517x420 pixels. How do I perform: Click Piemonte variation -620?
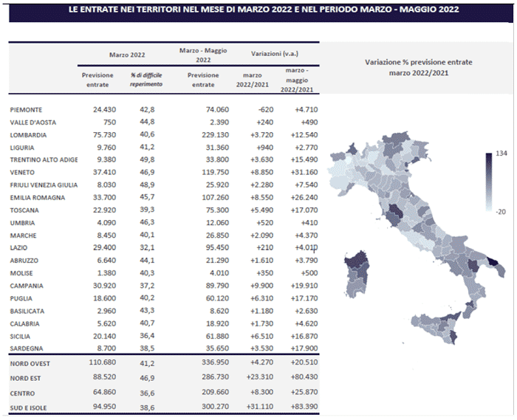265,109
